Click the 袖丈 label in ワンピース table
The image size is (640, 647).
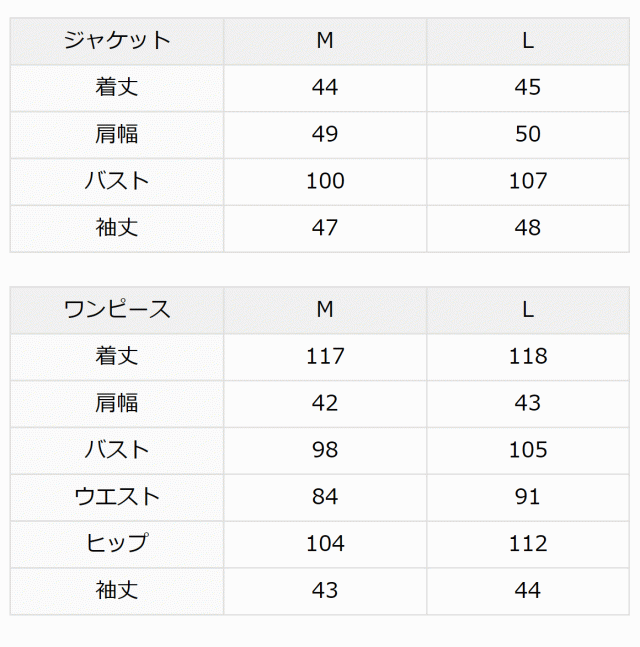coord(117,591)
